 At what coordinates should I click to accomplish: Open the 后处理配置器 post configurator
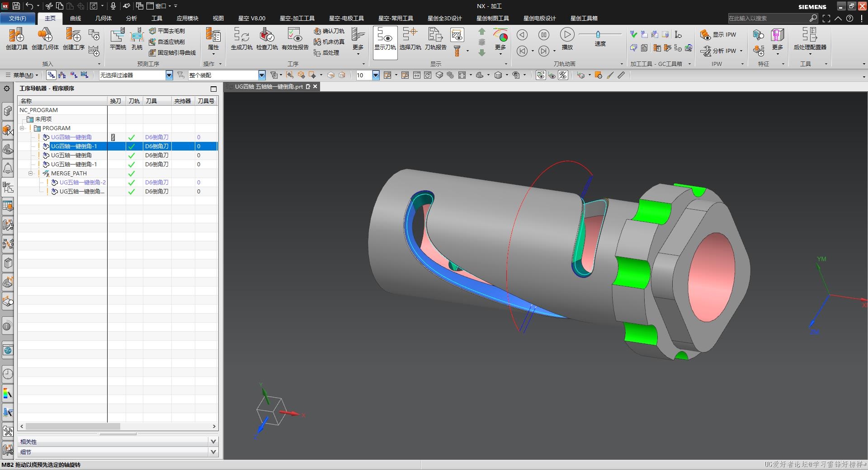point(810,38)
